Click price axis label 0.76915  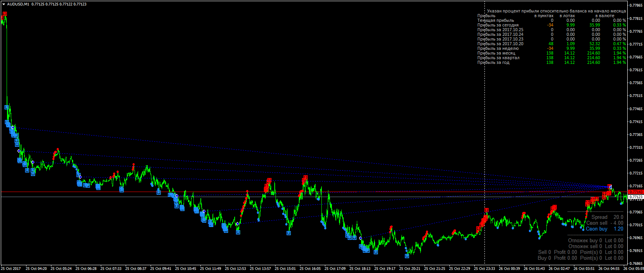(x=636, y=250)
